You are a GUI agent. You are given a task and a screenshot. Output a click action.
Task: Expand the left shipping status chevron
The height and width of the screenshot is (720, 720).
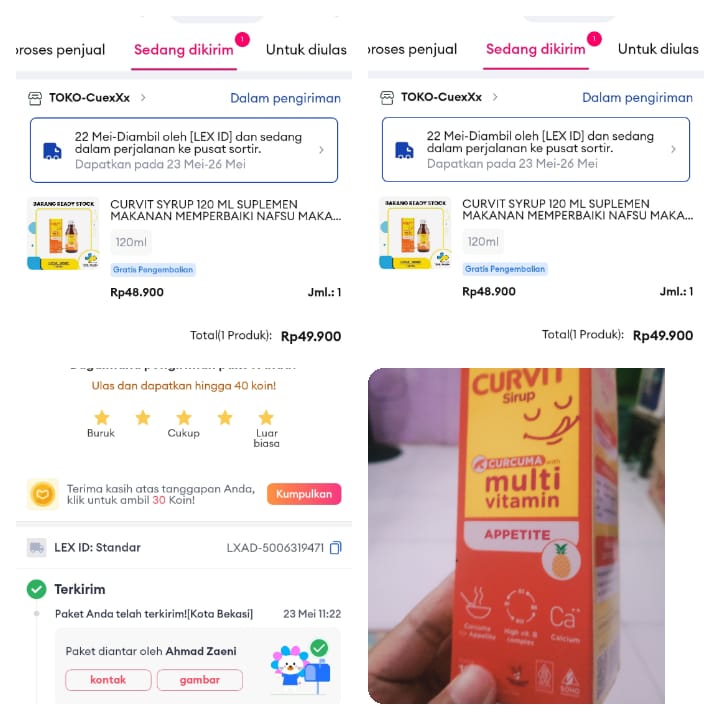coord(321,150)
